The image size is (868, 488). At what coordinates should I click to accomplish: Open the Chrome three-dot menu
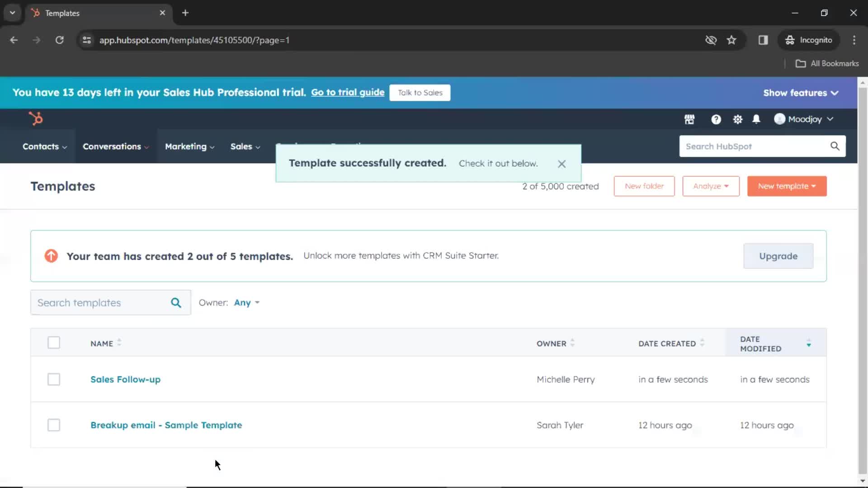[x=854, y=40]
